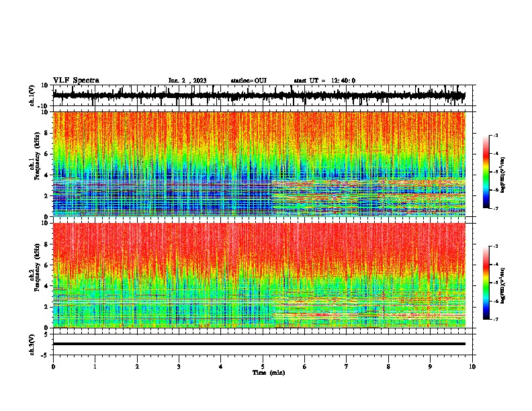
Task: Click the thick black ch.3 signal line
Action: (x=259, y=344)
